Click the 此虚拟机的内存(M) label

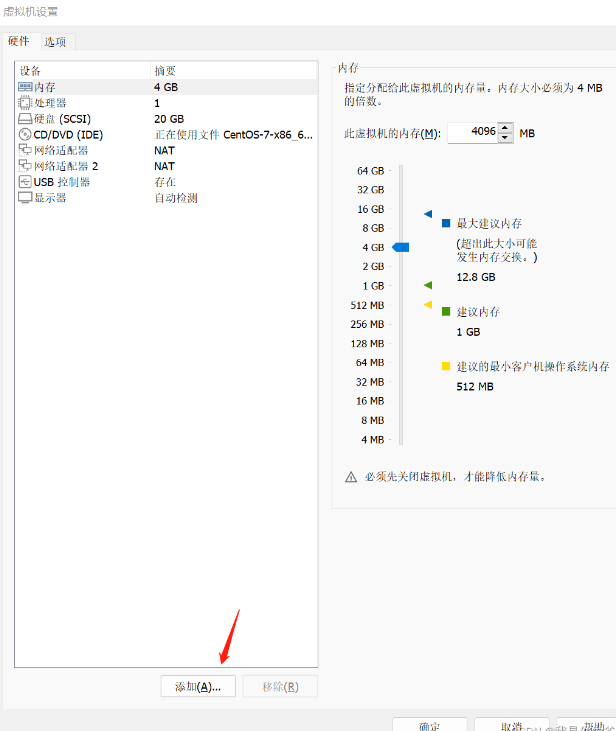click(392, 133)
